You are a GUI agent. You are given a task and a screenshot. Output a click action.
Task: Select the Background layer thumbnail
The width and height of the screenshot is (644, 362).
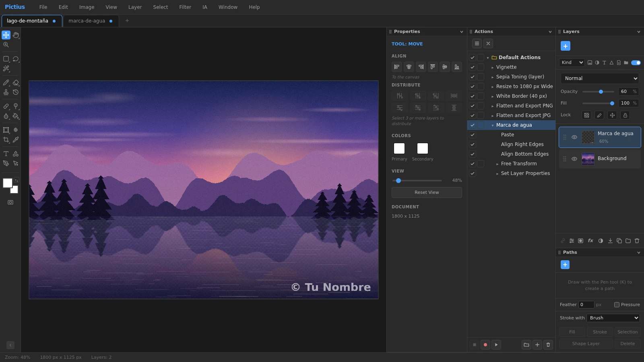588,159
